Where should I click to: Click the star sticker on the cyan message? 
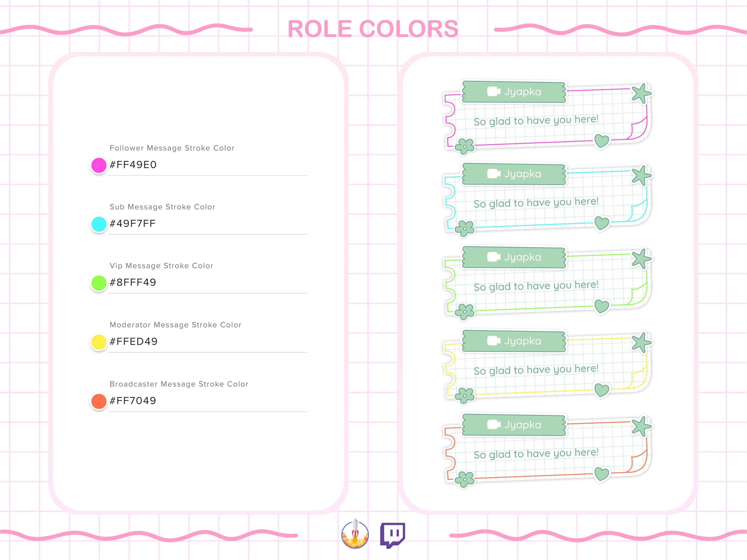(641, 175)
